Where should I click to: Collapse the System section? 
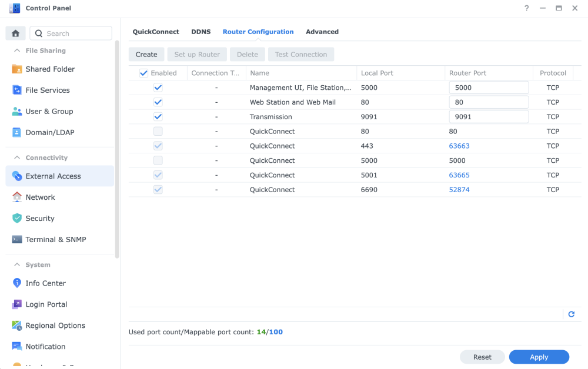[x=16, y=265]
